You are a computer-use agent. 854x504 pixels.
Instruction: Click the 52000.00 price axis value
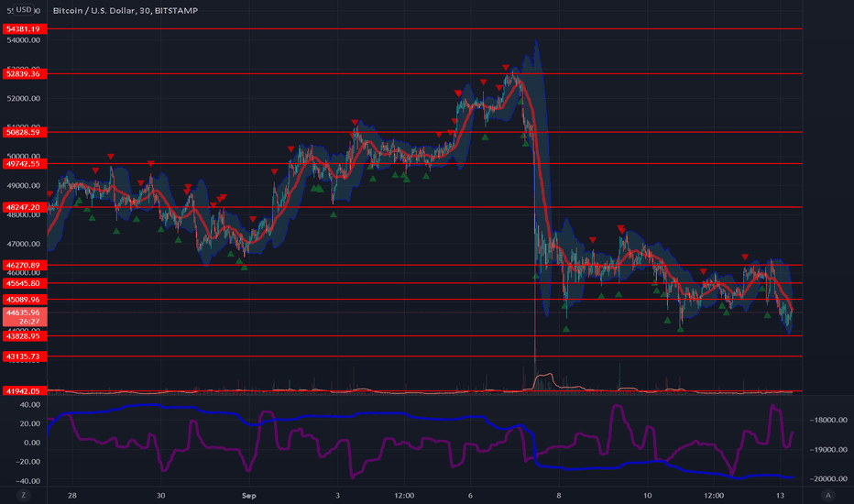coord(24,99)
